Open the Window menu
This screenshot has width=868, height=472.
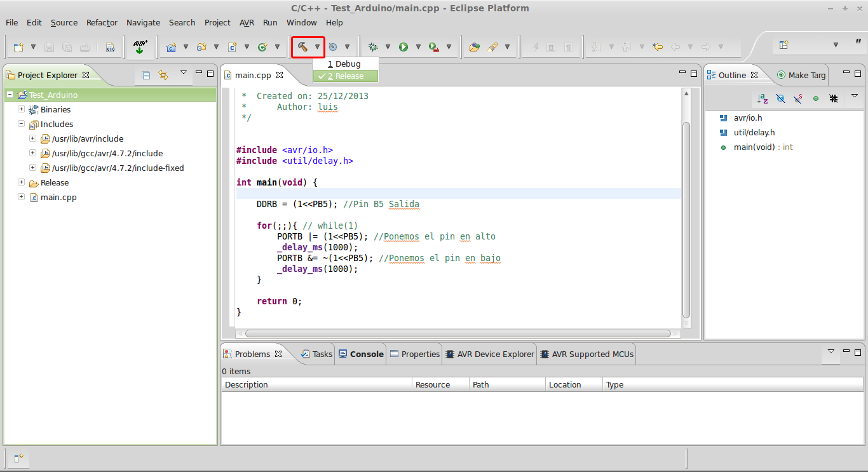[x=301, y=22]
